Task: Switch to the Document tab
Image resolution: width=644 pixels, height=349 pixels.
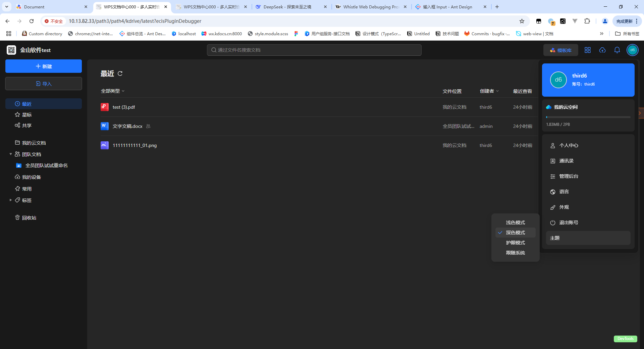Action: tap(52, 7)
